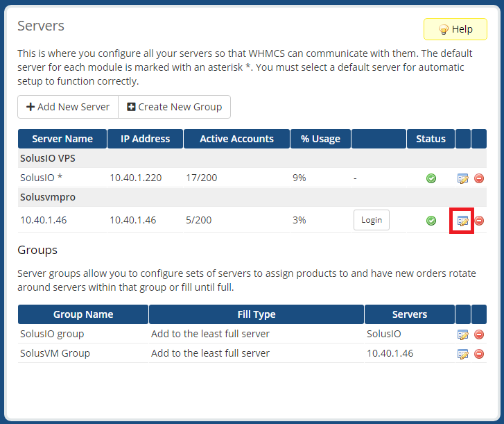
Task: Click the '9%' usage value
Action: tap(299, 178)
